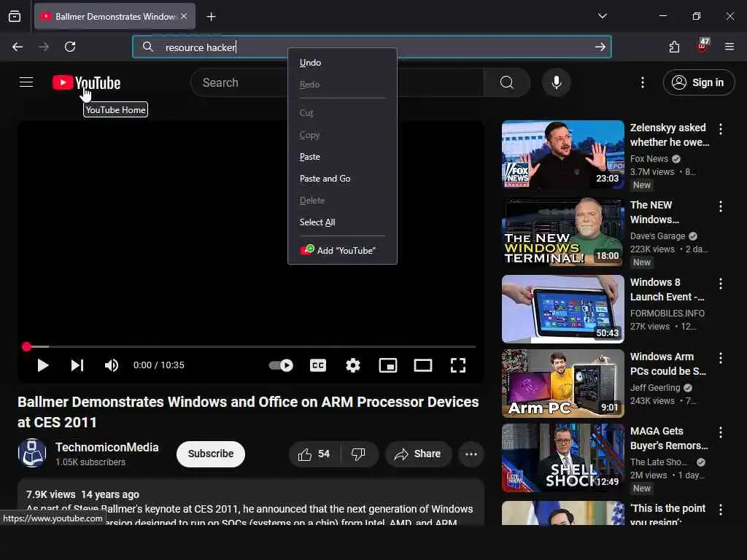747x560 pixels.
Task: Play the video
Action: click(43, 365)
